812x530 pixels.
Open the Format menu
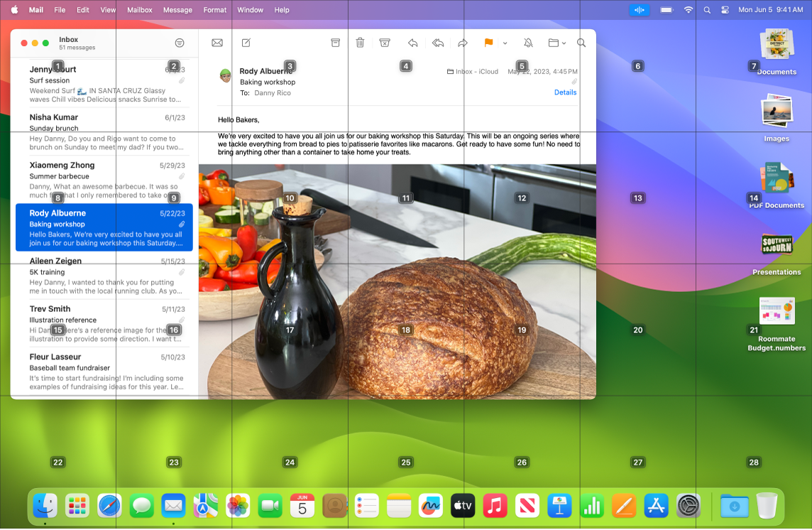point(214,10)
